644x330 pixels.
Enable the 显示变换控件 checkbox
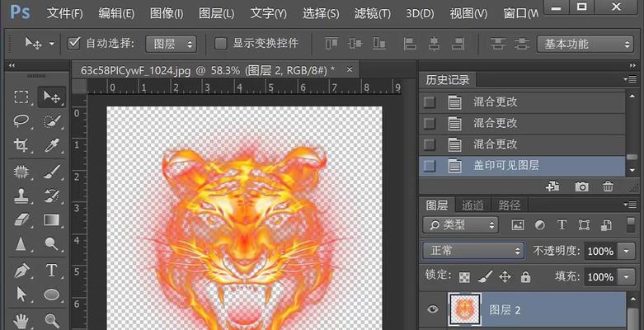pos(220,43)
